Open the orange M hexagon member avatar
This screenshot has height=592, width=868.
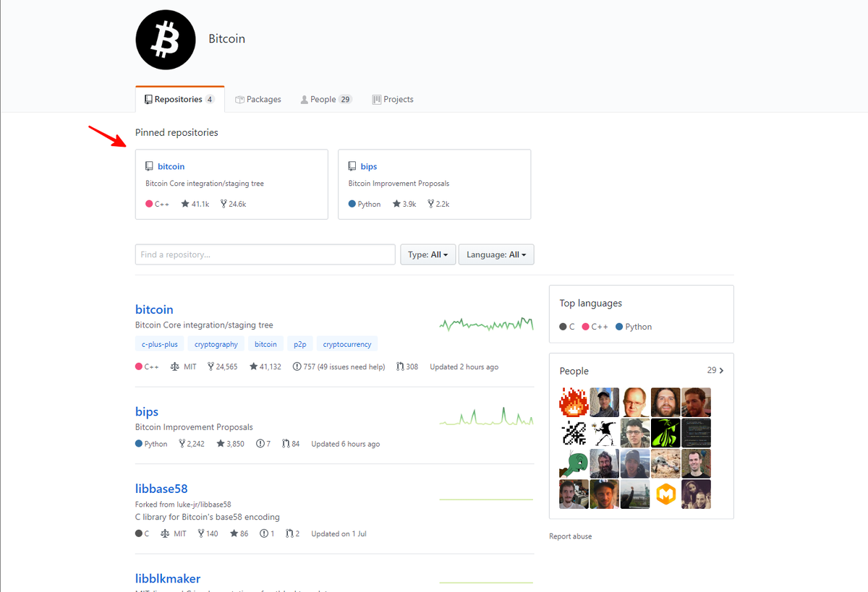[x=665, y=494]
